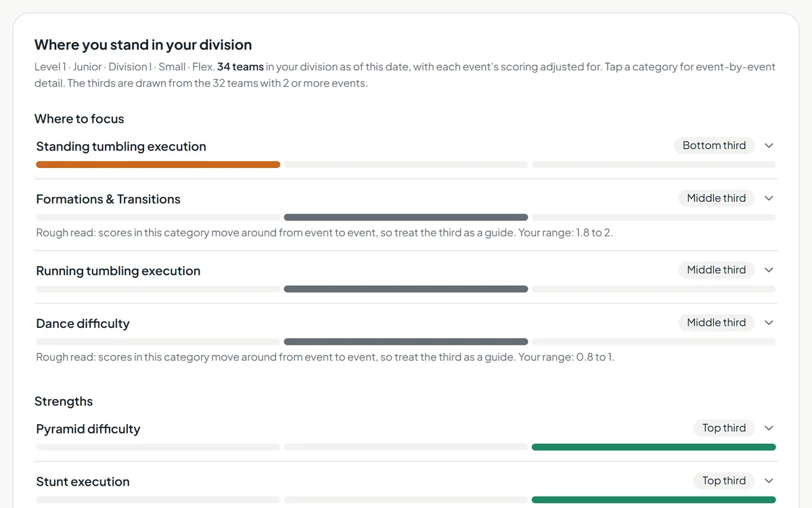Open the Standing tumbling execution category
The width and height of the screenshot is (812, 508).
pos(121,146)
